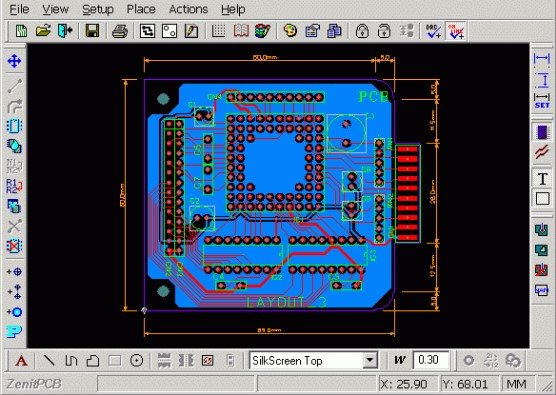Open the File menu
Image resolution: width=556 pixels, height=395 pixels.
point(19,9)
